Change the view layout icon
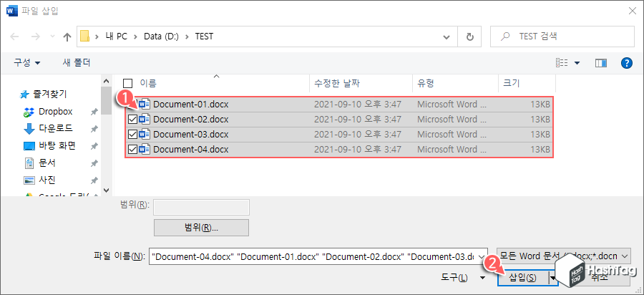The width and height of the screenshot is (644, 295). click(x=562, y=63)
